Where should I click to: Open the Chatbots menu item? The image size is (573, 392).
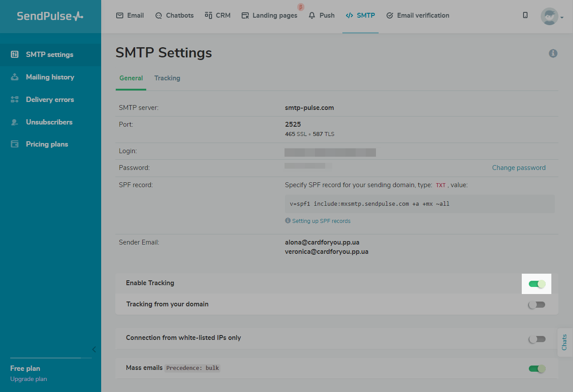coord(175,15)
